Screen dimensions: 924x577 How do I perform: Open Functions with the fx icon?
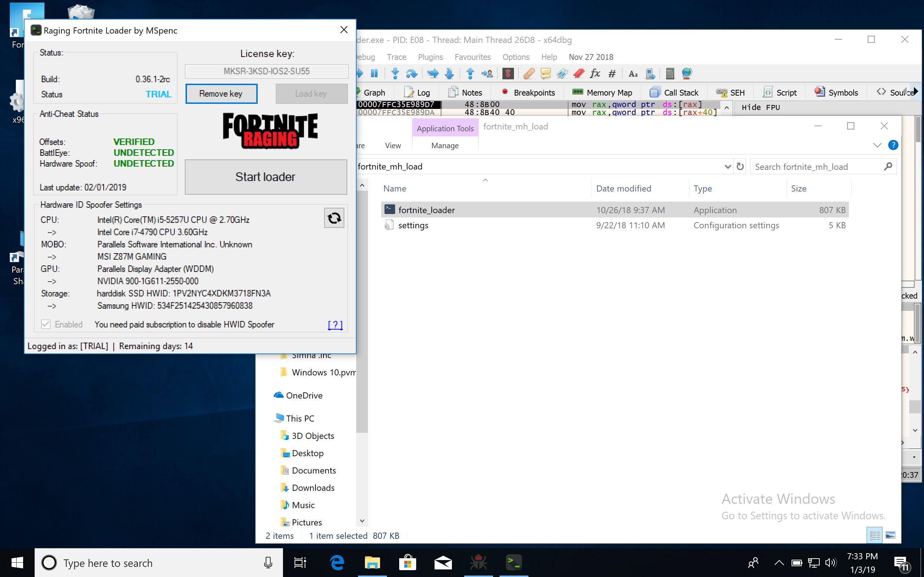pos(595,73)
